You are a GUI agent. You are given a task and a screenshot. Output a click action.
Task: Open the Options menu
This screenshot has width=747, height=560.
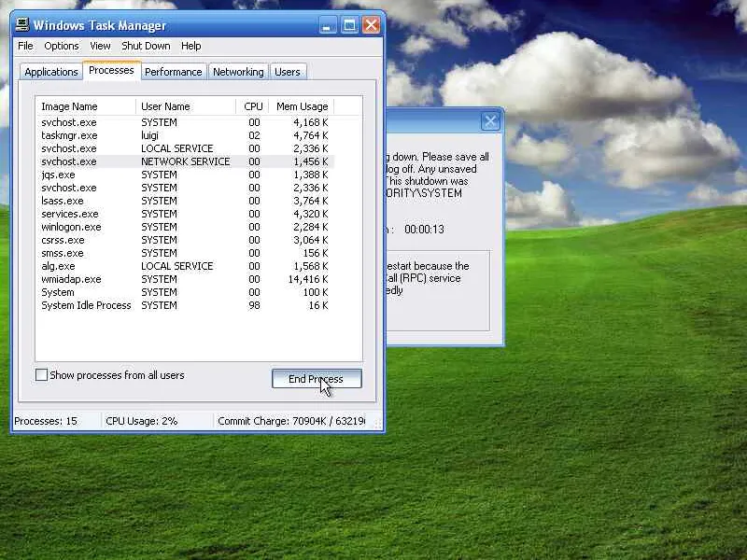click(62, 46)
